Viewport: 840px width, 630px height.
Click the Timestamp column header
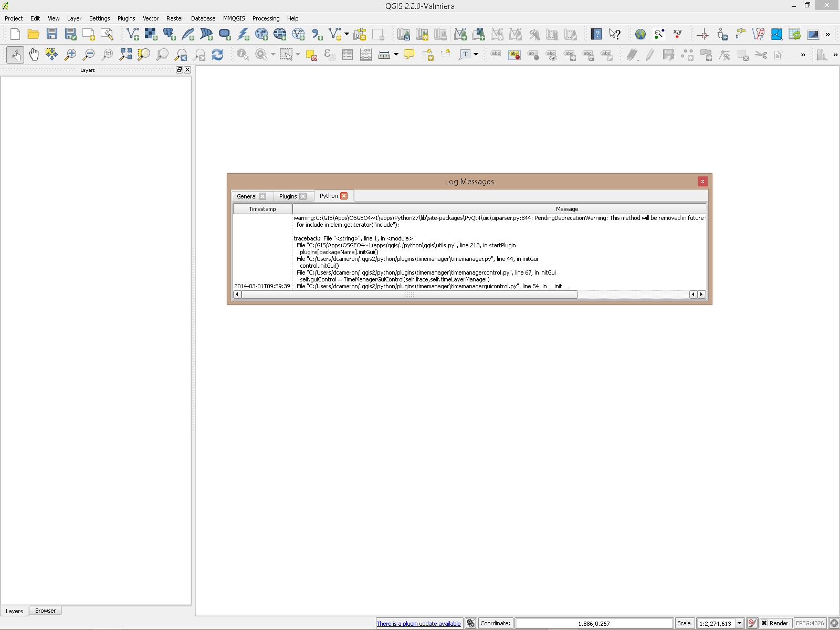pos(262,209)
